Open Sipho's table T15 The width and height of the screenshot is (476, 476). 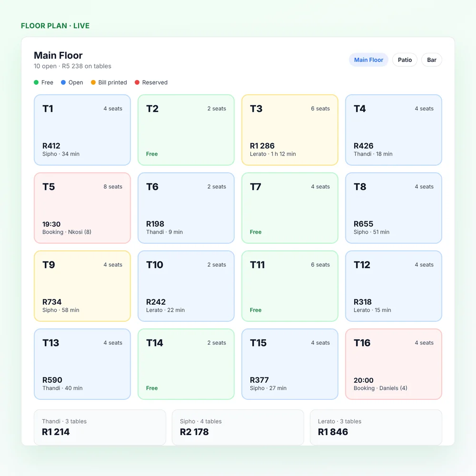tap(290, 364)
